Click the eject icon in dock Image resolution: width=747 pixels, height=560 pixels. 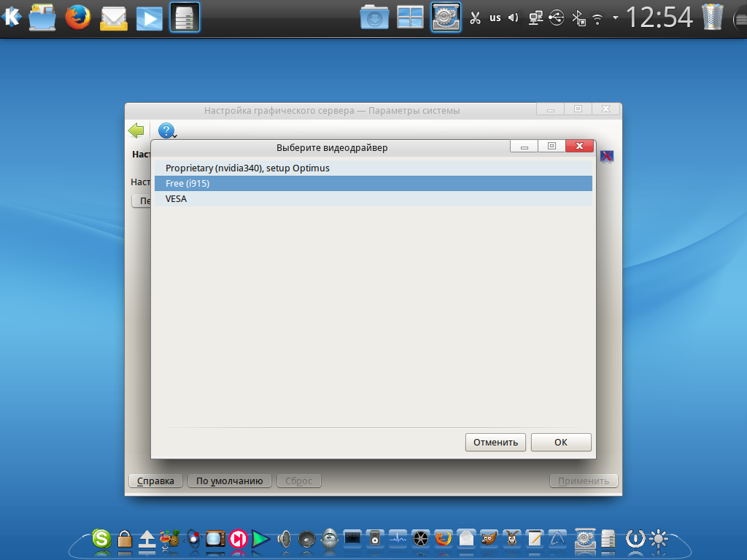[x=147, y=539]
